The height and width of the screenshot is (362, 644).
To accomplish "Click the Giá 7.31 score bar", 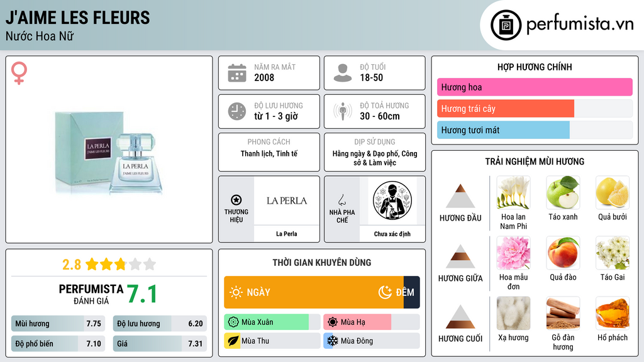I will [x=160, y=344].
